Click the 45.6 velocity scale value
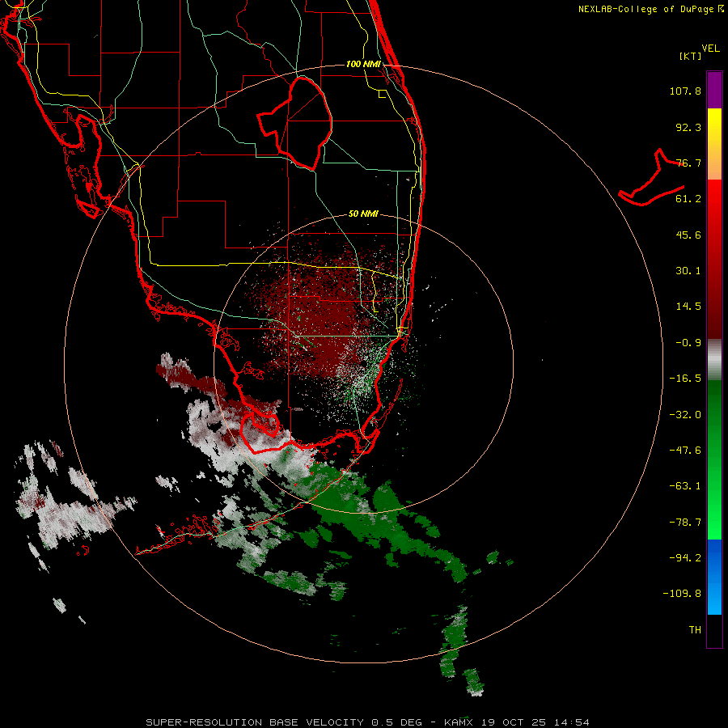 [x=688, y=235]
